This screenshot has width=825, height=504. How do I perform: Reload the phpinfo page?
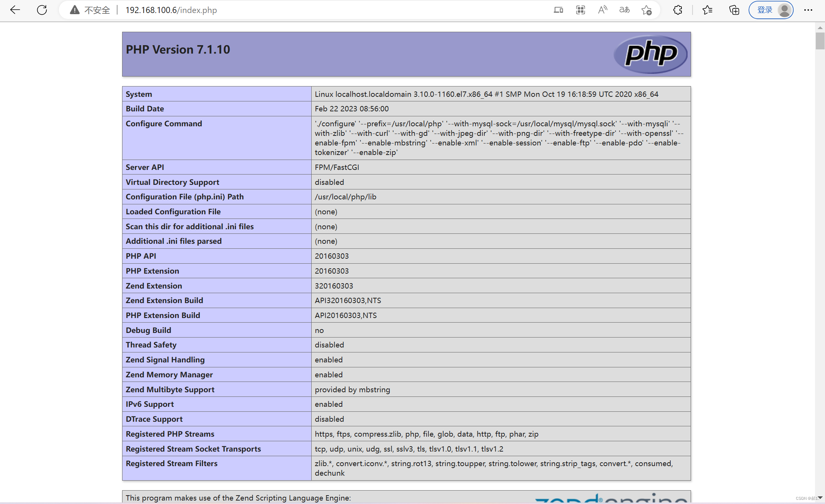[42, 10]
